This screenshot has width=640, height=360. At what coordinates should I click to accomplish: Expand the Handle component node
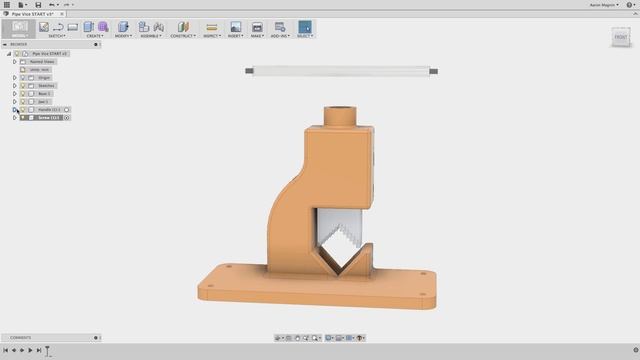15,110
